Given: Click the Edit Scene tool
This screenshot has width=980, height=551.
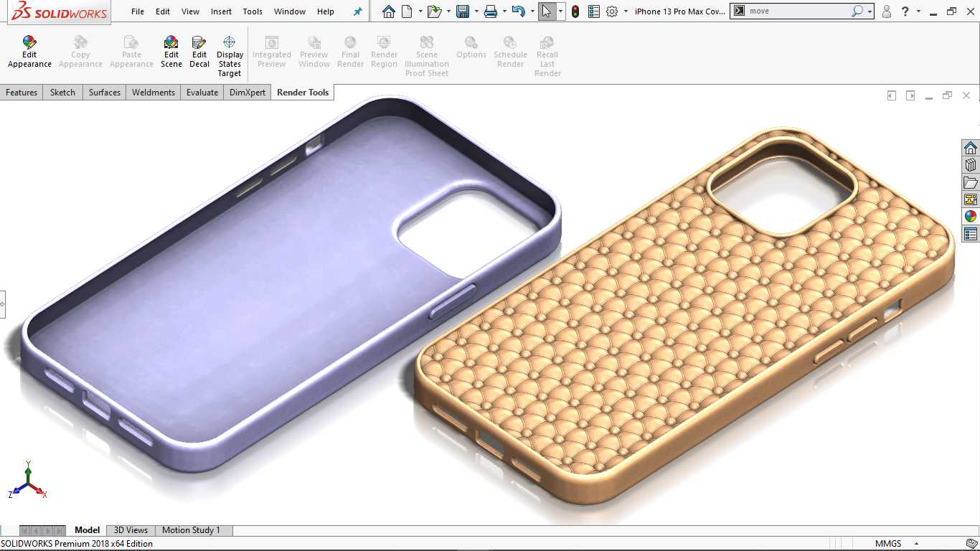Looking at the screenshot, I should [171, 52].
